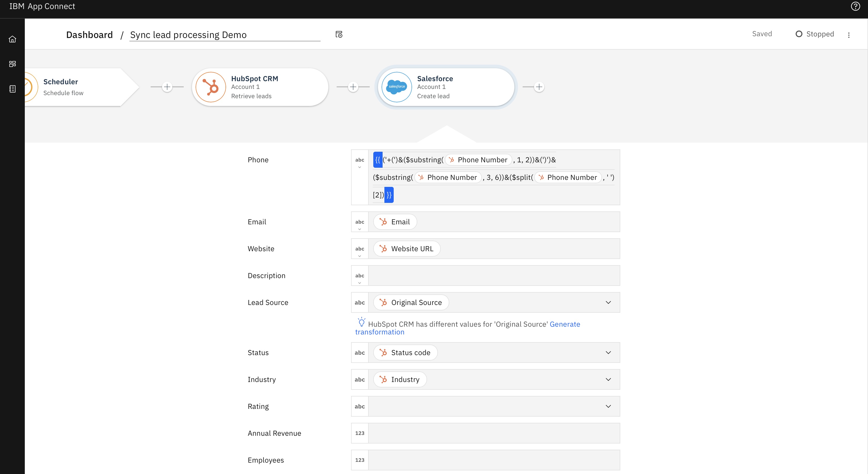868x474 pixels.
Task: Open Description field abc type selector
Action: tap(360, 276)
